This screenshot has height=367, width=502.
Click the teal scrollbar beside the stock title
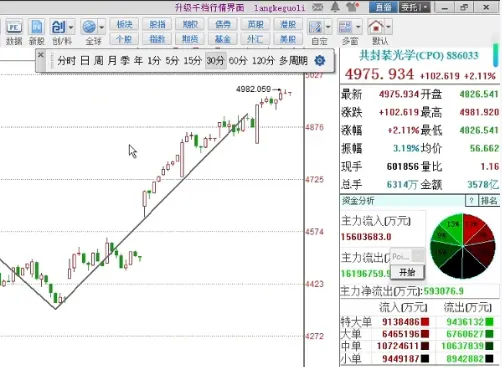tap(496, 55)
